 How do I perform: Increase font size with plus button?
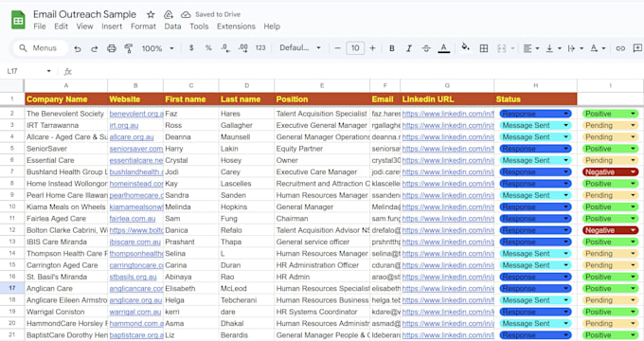(x=372, y=48)
